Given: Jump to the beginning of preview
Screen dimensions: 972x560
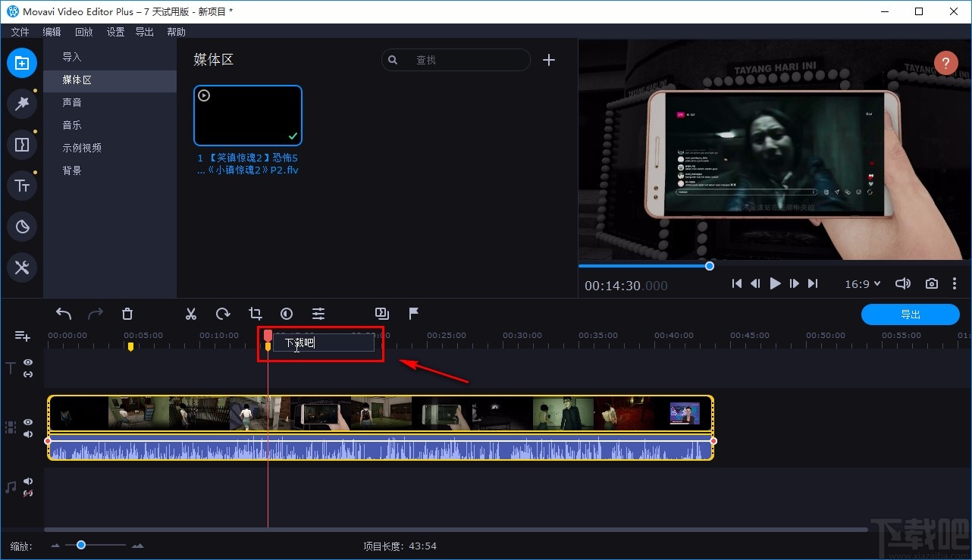Looking at the screenshot, I should 737,283.
